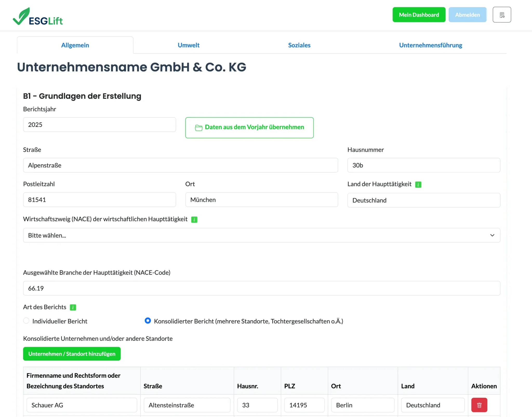This screenshot has width=532, height=417.
Task: Open the Soziales tab
Action: (299, 45)
